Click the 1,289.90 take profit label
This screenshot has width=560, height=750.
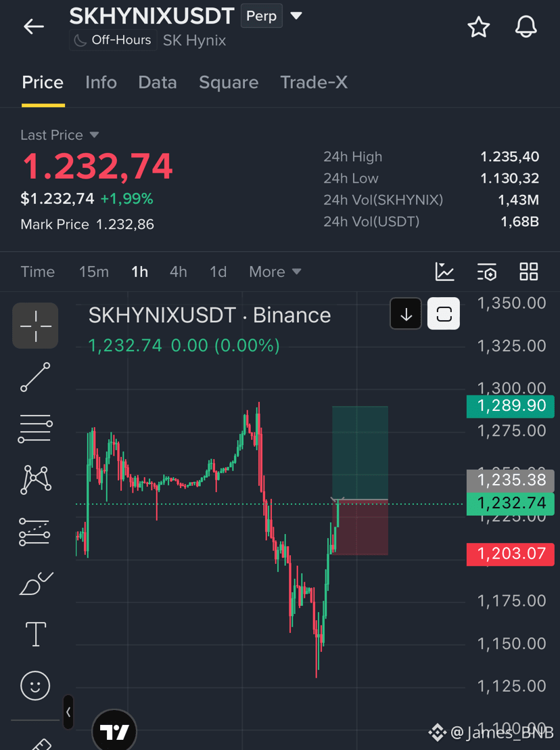[511, 406]
